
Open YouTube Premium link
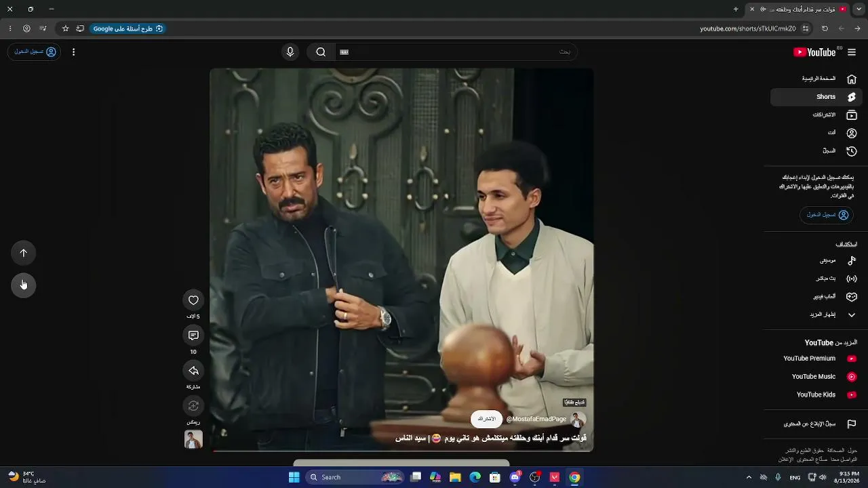[815, 359]
